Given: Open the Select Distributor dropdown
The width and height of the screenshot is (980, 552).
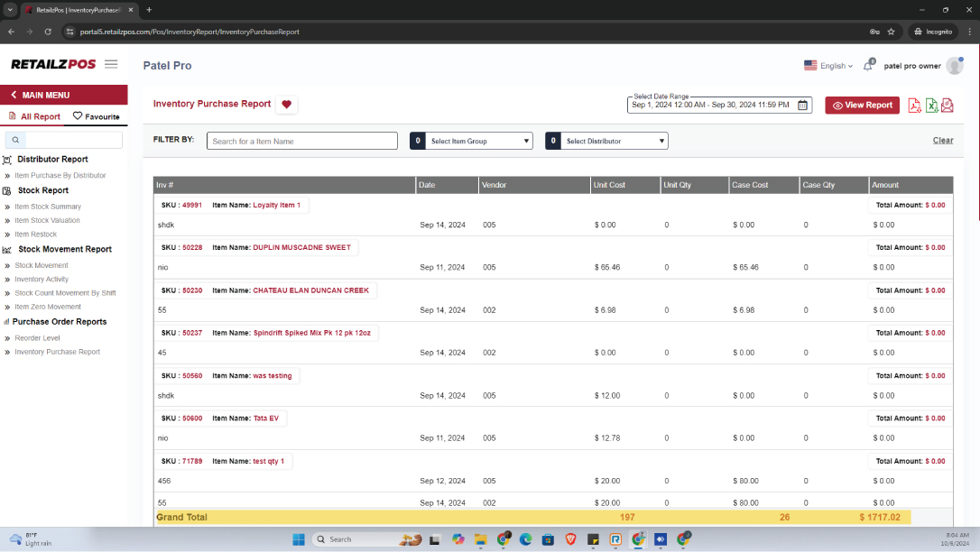Looking at the screenshot, I should pos(615,141).
